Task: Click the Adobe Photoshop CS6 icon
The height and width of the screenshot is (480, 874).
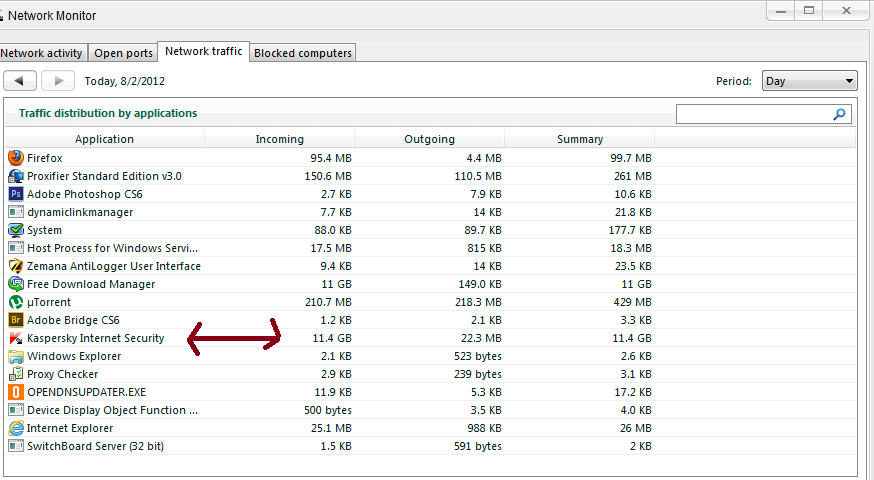Action: (x=16, y=194)
